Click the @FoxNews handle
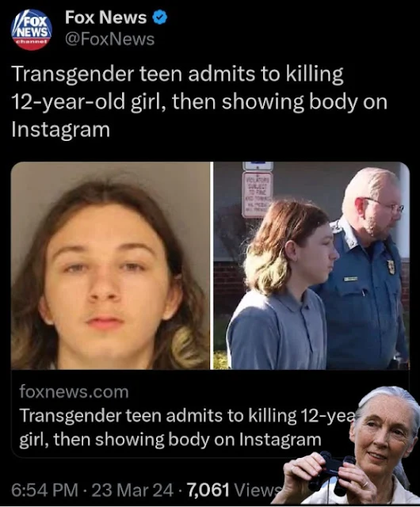This screenshot has width=420, height=507. click(x=109, y=39)
